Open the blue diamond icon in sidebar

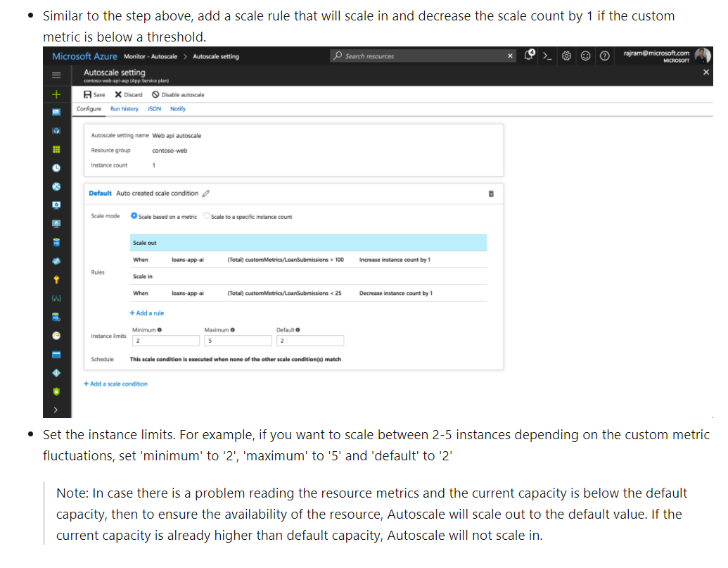coord(56,373)
